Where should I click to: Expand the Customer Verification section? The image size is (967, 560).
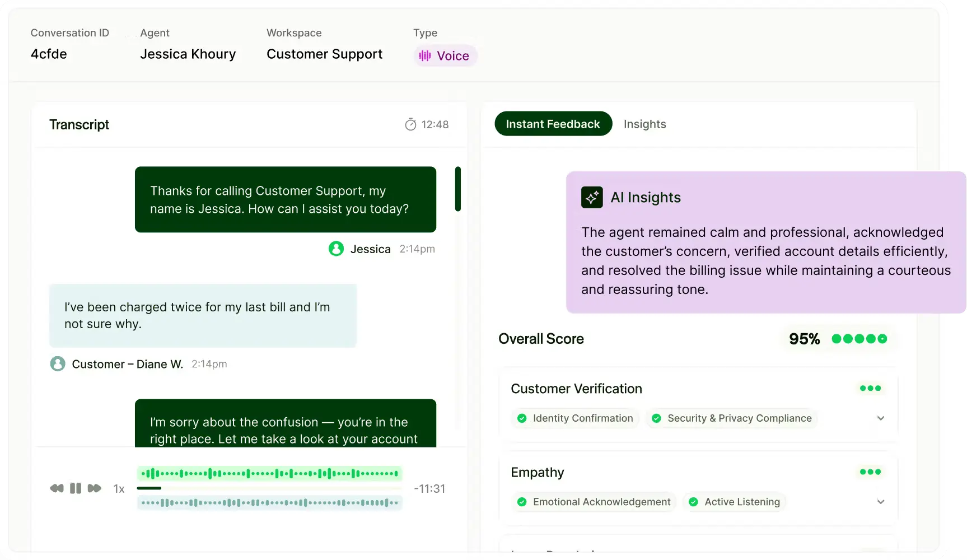click(x=880, y=418)
